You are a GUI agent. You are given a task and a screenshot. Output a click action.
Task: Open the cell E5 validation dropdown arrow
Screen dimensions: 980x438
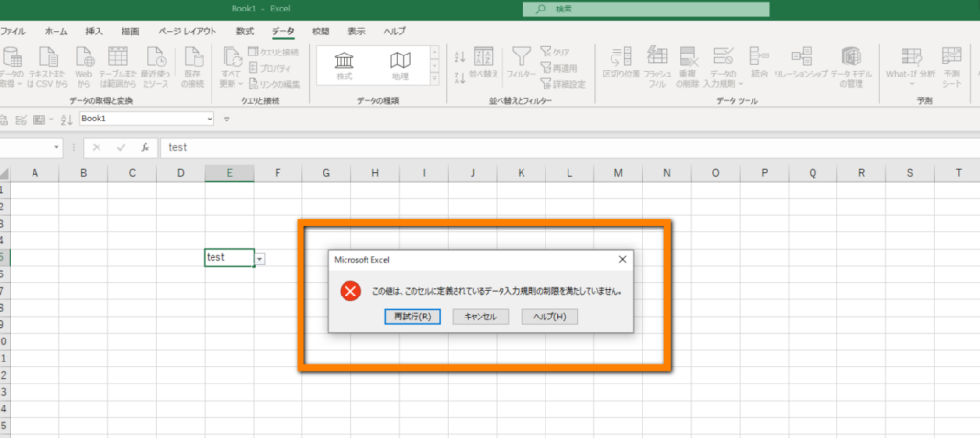click(260, 258)
